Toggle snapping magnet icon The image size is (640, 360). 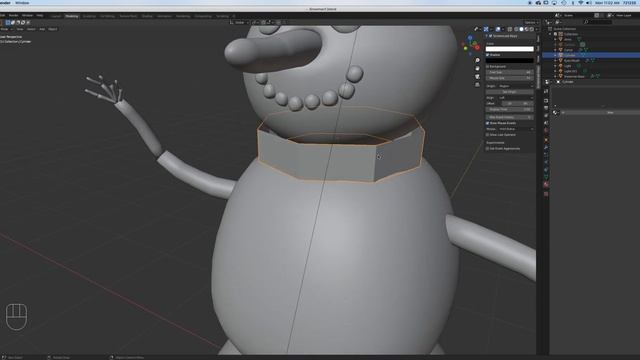pos(263,22)
